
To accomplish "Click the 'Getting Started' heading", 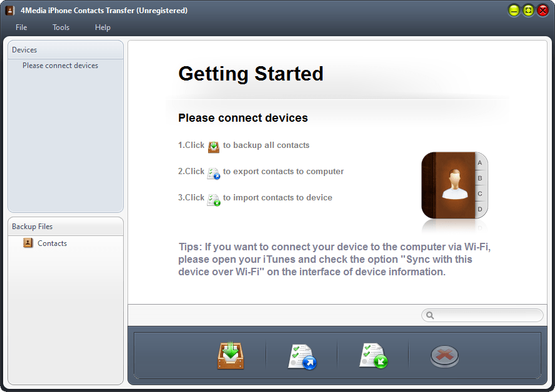I will [251, 74].
